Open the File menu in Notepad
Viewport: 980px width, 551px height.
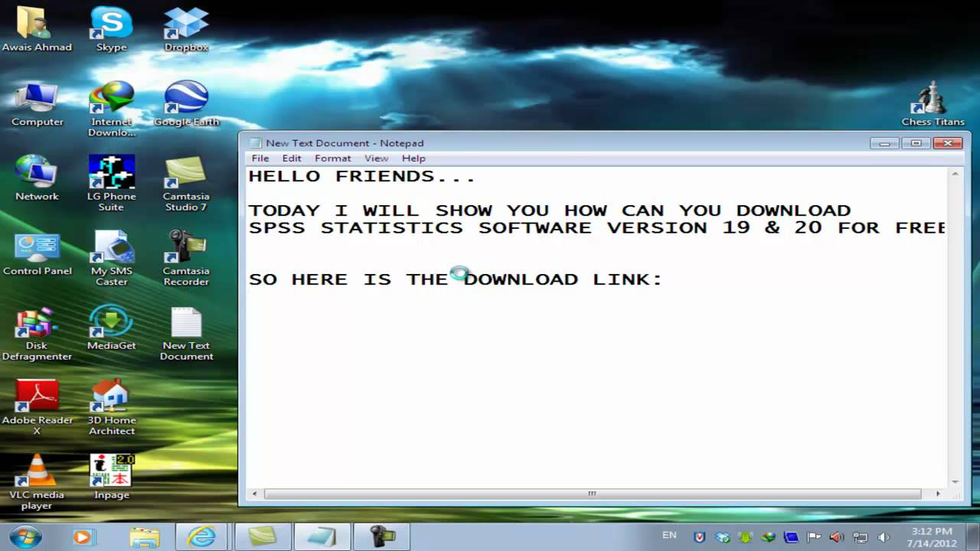pyautogui.click(x=260, y=158)
